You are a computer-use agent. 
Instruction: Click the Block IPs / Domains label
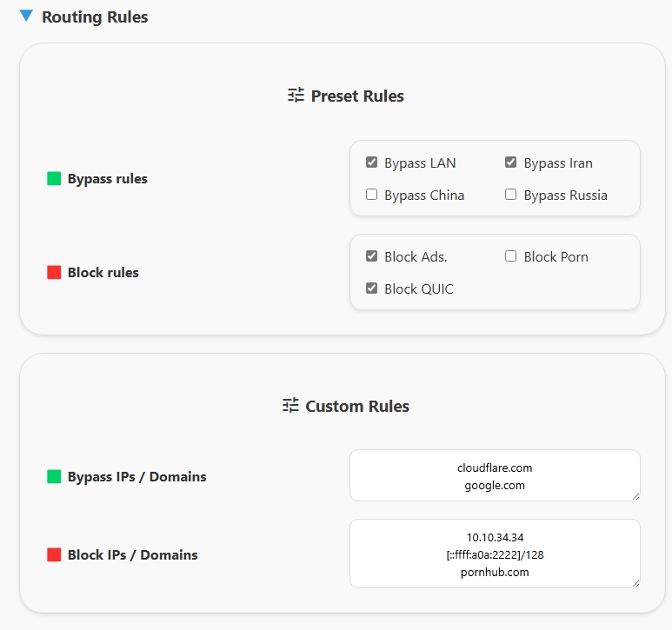point(132,555)
